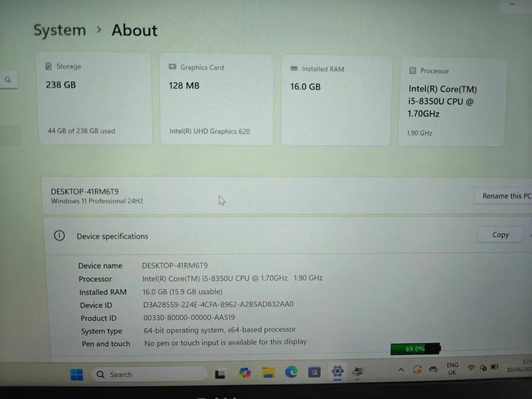Image resolution: width=532 pixels, height=399 pixels.
Task: Open the Processor i5-8350U card
Action: pyautogui.click(x=452, y=102)
